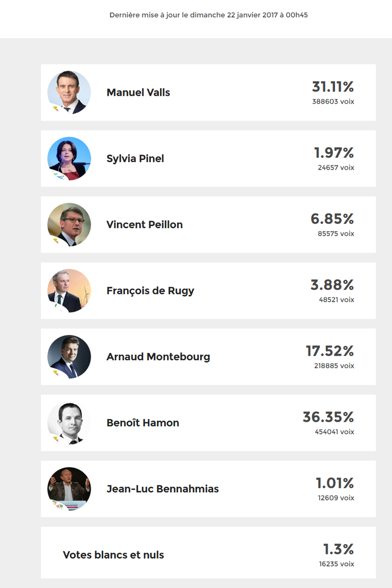
Task: Click the François de Rugy candidate photo
Action: 69,291
